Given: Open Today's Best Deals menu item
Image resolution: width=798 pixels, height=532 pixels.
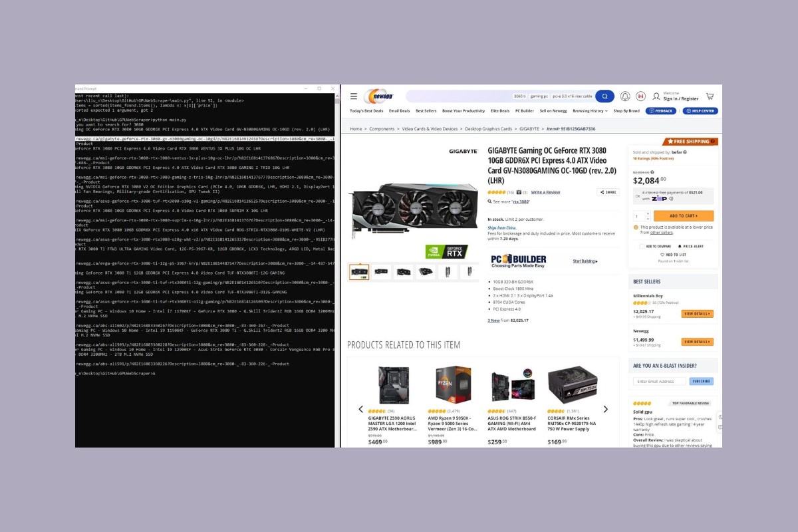Looking at the screenshot, I should [366, 111].
